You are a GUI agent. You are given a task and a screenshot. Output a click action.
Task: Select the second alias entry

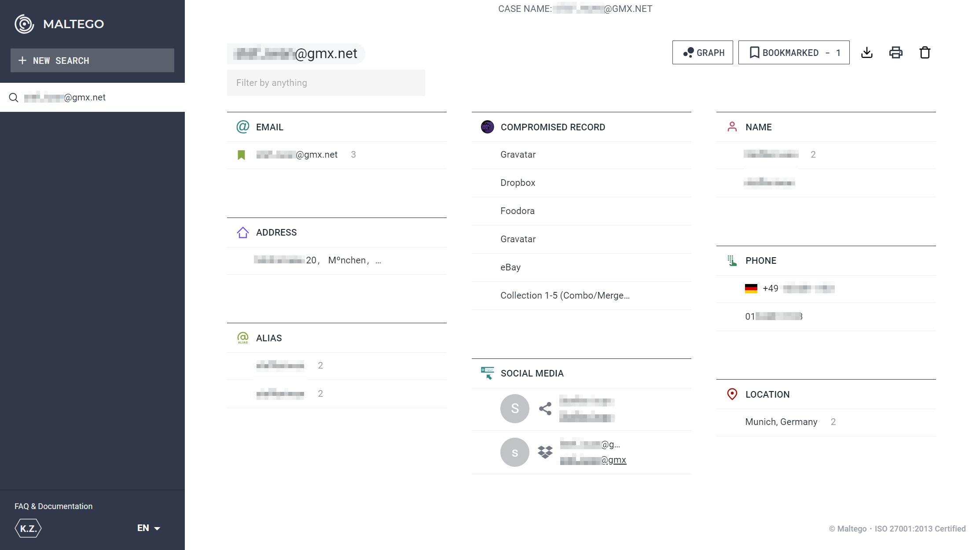click(337, 394)
